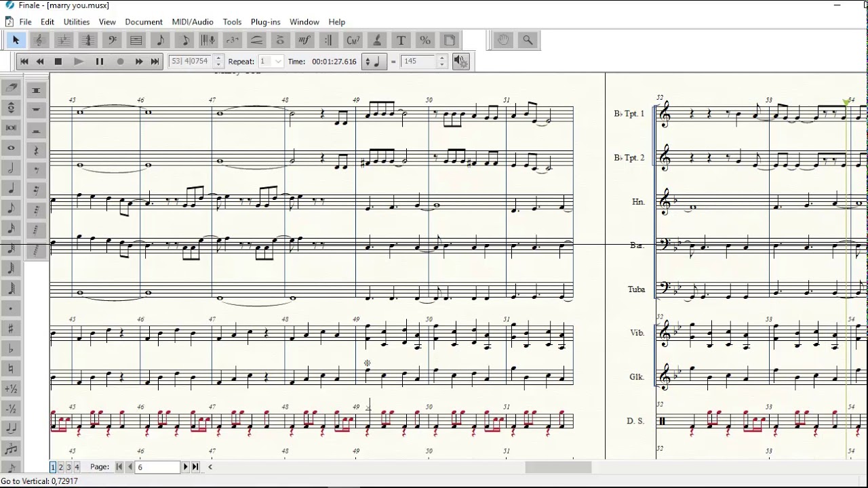Rewind playback to the beginning
The width and height of the screenshot is (868, 488).
click(24, 62)
